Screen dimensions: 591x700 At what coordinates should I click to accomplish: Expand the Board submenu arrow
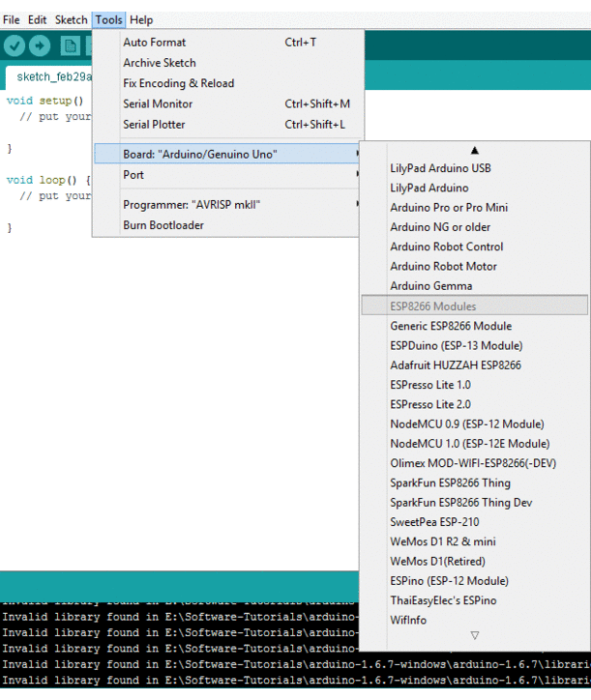[x=358, y=154]
